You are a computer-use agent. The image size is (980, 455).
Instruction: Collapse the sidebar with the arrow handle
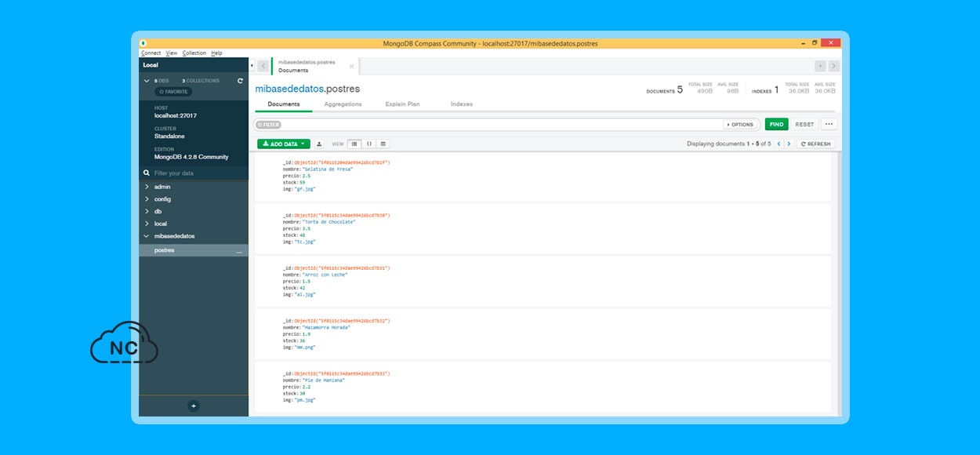click(252, 66)
